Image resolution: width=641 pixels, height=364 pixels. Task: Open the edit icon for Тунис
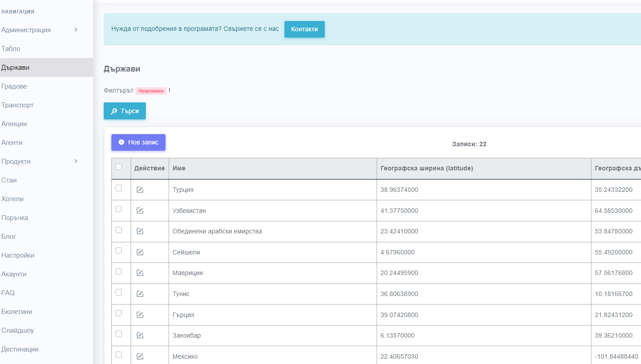coord(140,294)
